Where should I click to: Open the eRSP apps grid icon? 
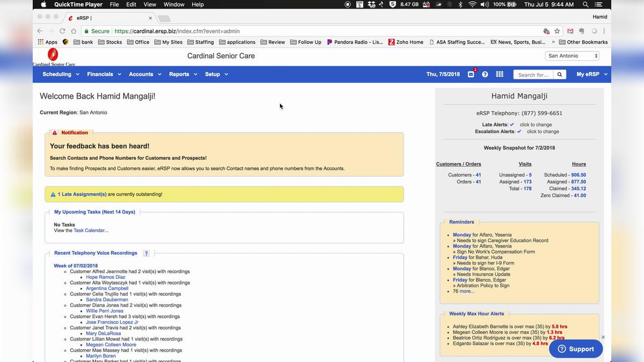pos(499,74)
